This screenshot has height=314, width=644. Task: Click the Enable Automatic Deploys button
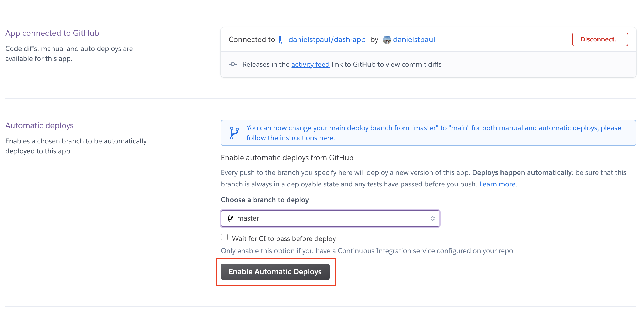tap(275, 271)
